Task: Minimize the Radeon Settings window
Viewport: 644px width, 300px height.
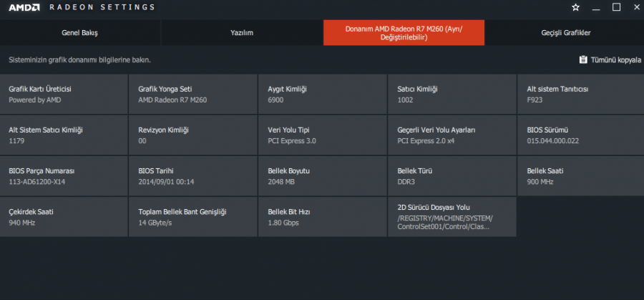Action: (597, 7)
